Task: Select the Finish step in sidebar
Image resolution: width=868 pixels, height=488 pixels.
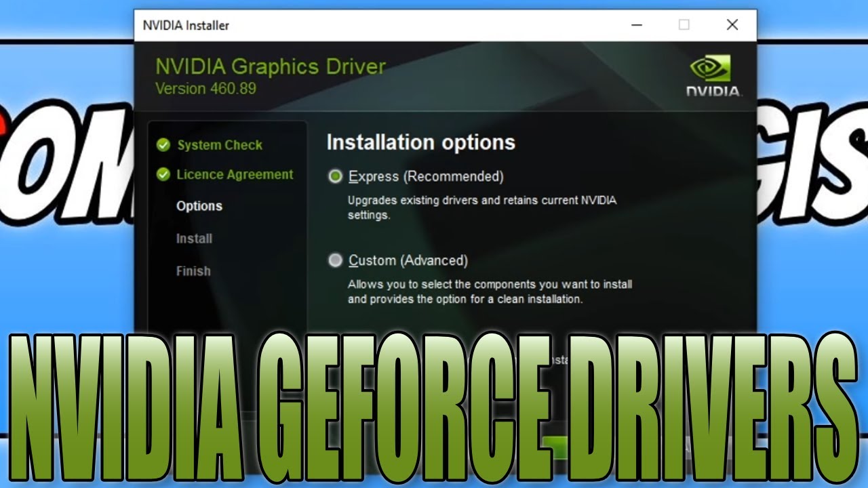Action: 193,271
